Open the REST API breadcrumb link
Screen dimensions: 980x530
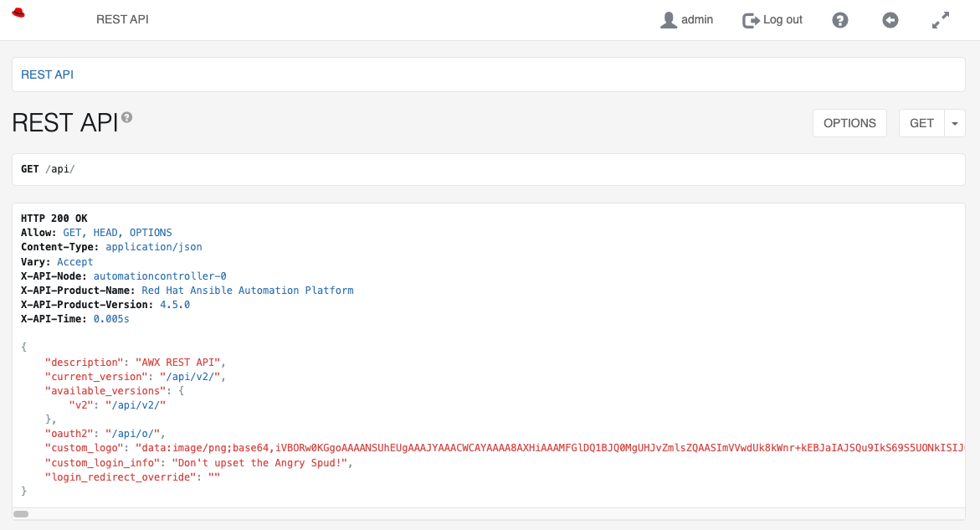point(48,75)
